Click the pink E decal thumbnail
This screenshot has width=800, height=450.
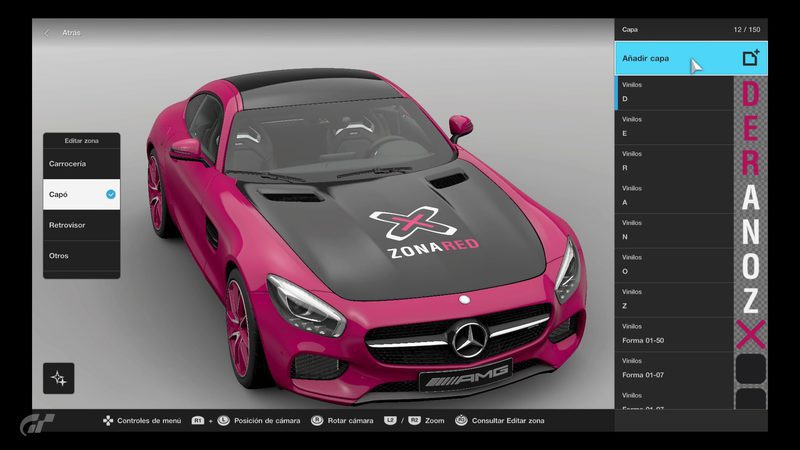751,127
